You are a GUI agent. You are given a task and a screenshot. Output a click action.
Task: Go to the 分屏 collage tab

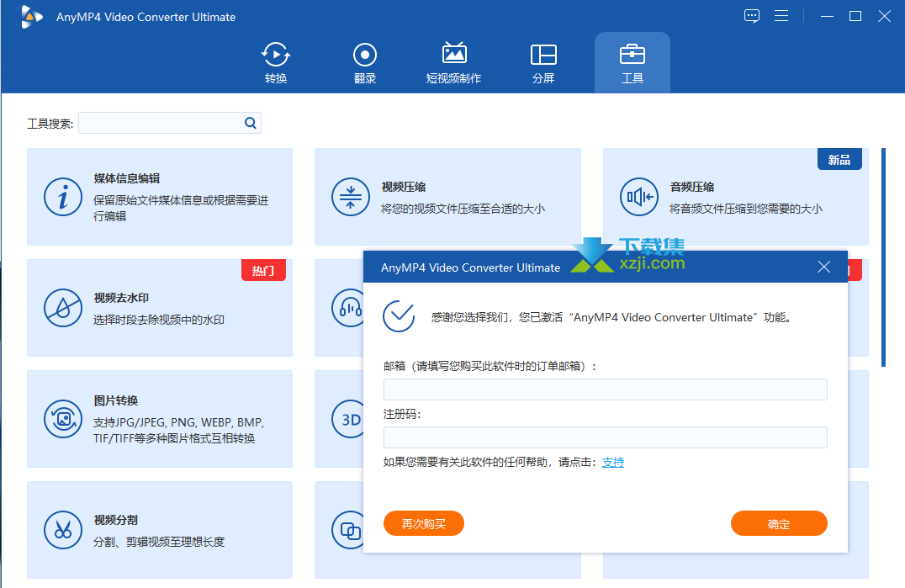pyautogui.click(x=543, y=63)
